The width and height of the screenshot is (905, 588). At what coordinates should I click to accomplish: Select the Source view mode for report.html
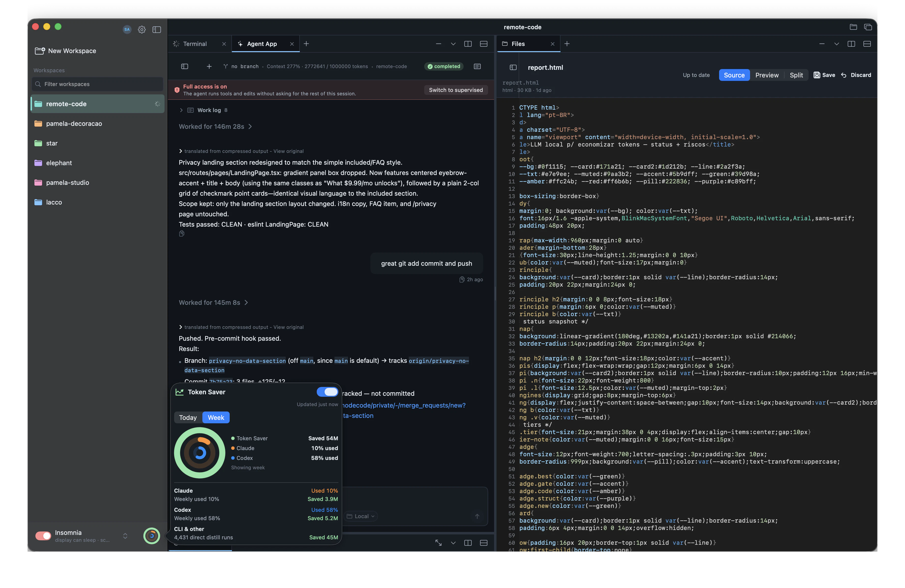(x=734, y=75)
